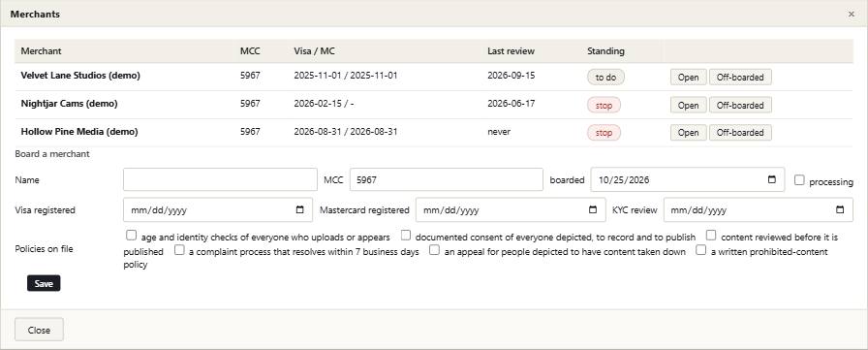Click the 'to do' standing badge

pyautogui.click(x=605, y=77)
